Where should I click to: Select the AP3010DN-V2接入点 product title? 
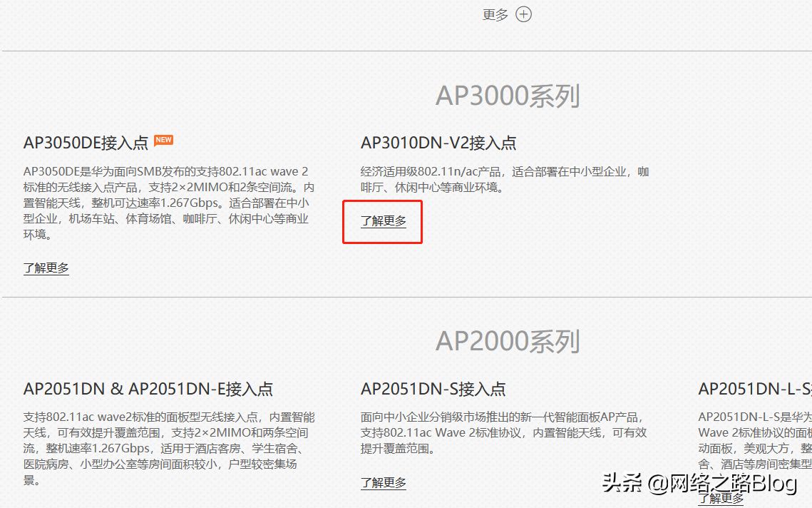coord(438,143)
